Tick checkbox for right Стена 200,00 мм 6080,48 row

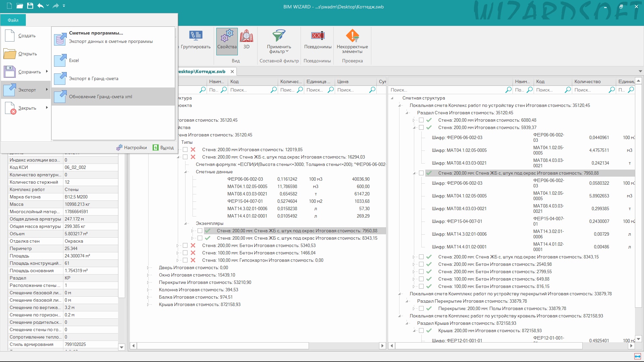[421, 120]
